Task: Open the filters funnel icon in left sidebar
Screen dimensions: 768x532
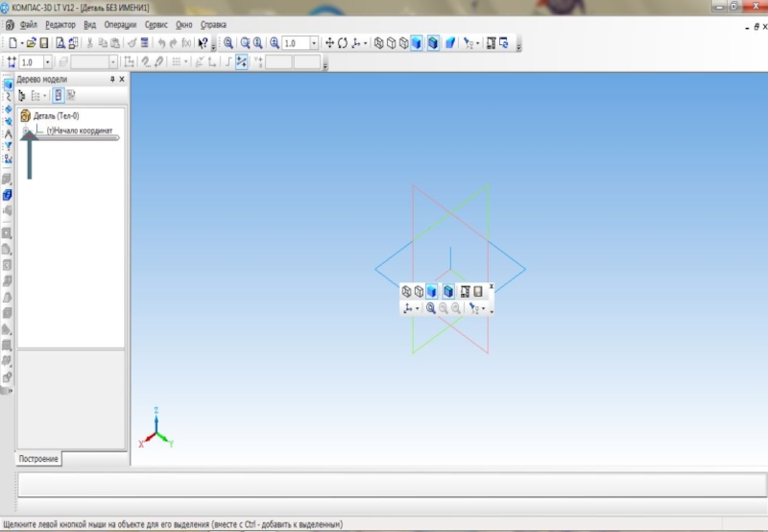Action: [8, 146]
